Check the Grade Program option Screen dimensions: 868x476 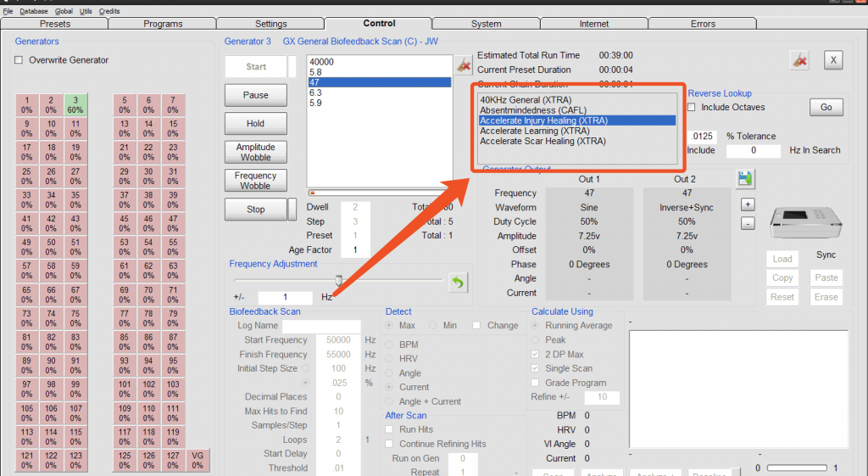point(535,383)
